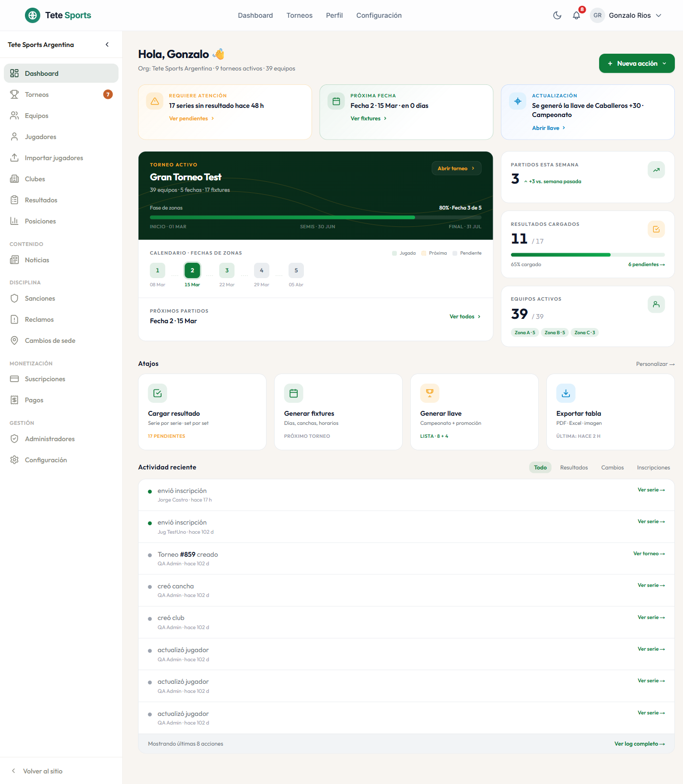Toggle dark mode moon icon
The width and height of the screenshot is (683, 784).
click(x=557, y=15)
